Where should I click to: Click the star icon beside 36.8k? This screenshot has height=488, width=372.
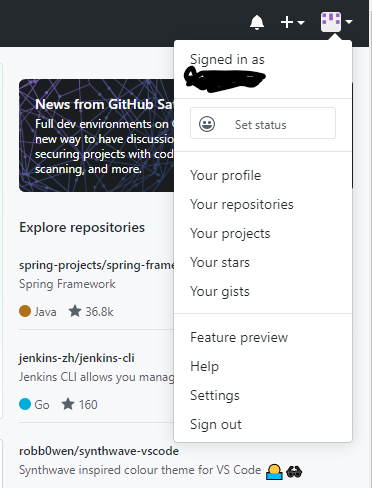[75, 311]
